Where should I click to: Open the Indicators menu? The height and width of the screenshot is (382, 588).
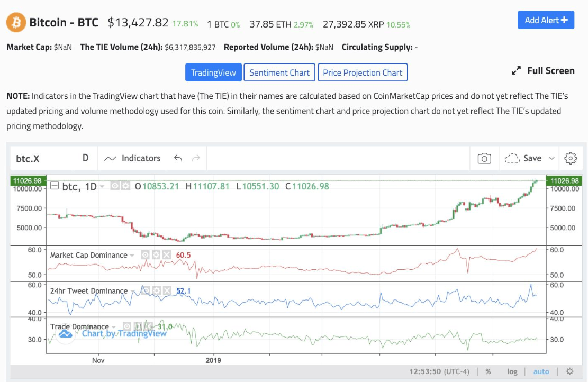pyautogui.click(x=132, y=159)
